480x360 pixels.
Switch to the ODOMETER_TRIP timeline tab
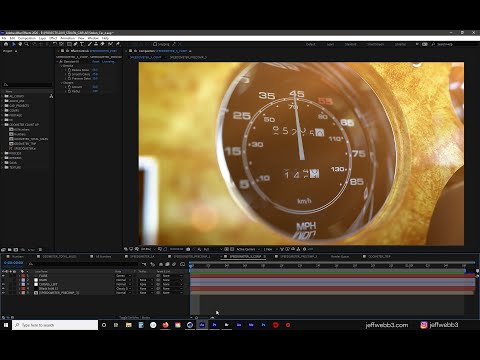click(x=379, y=257)
